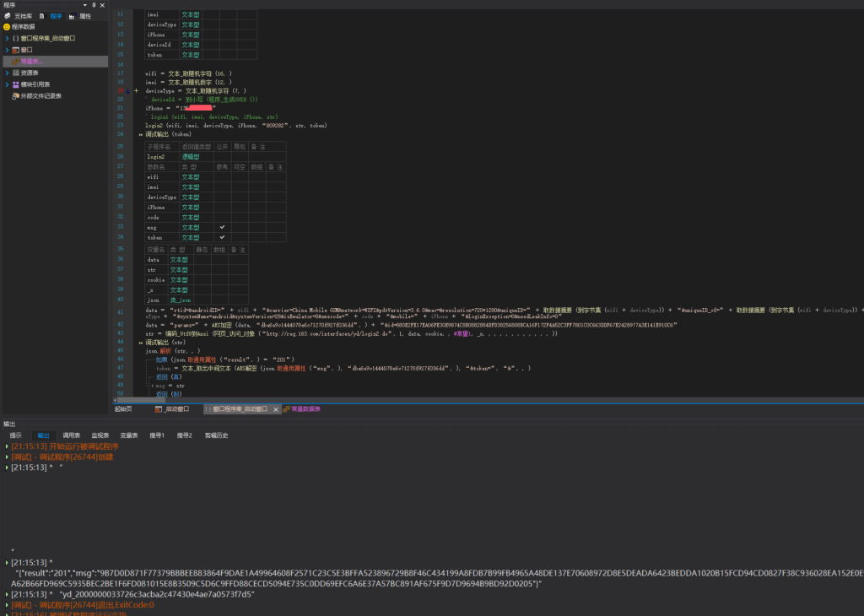Select the 程序数据 root label
The width and height of the screenshot is (864, 616).
pos(24,27)
